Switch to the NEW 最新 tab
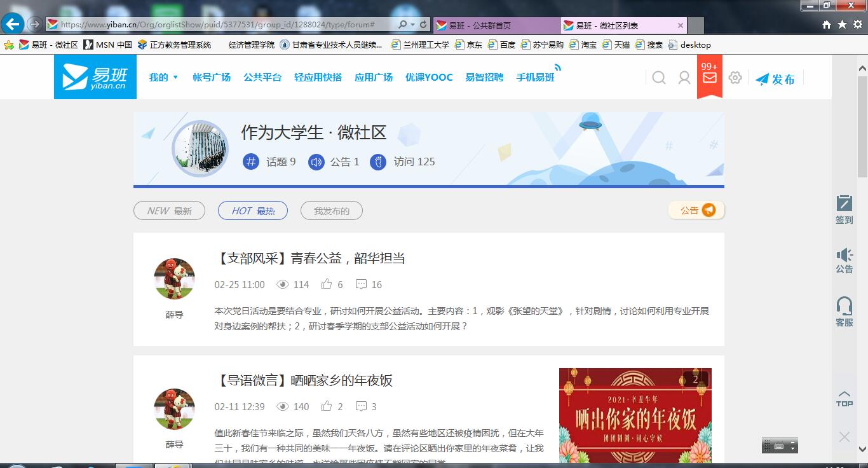The width and height of the screenshot is (868, 468). coord(169,210)
